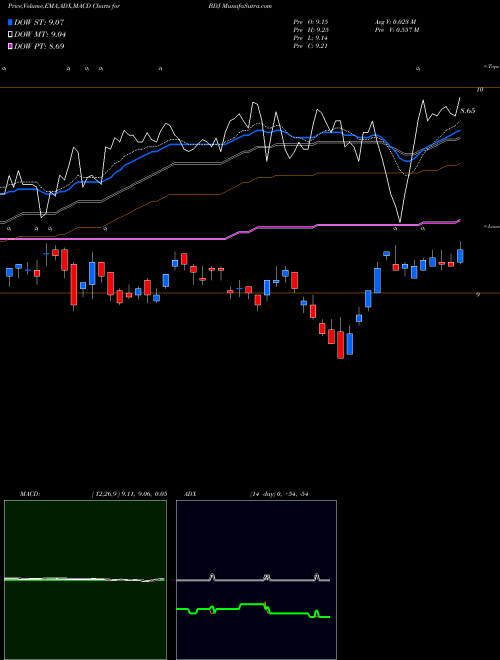Click the 'Pre O: 9.15' open value
The image size is (500, 660).
tap(311, 21)
